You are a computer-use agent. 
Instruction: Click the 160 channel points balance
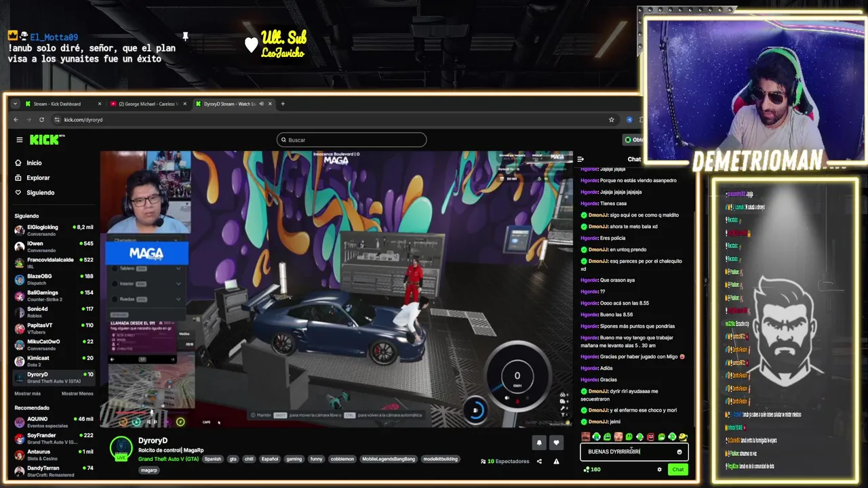(x=592, y=469)
